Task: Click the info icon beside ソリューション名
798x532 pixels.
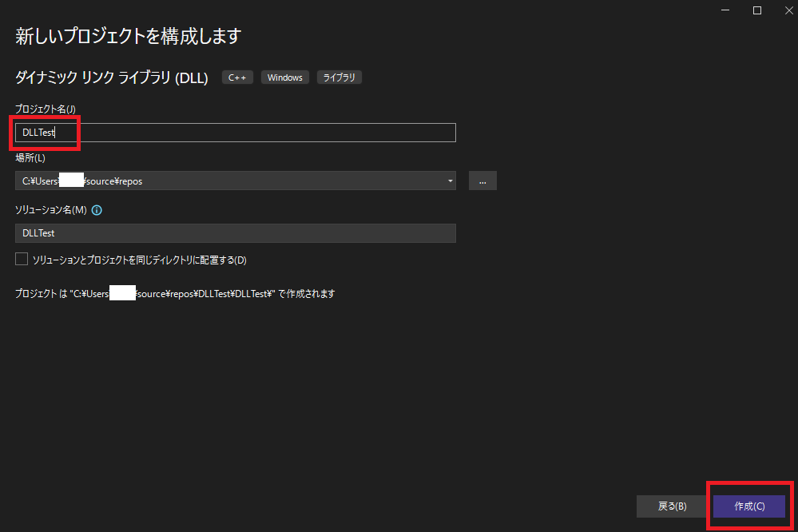Action: [x=97, y=211]
